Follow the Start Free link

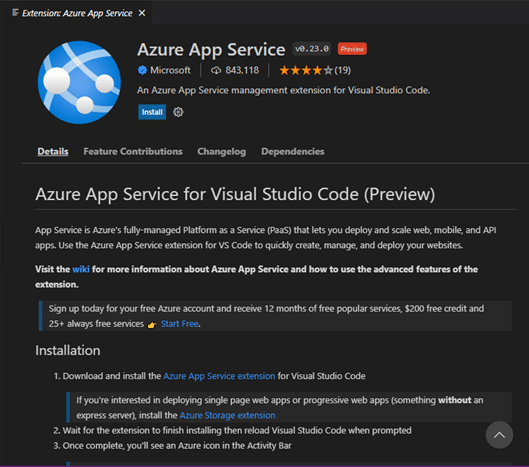point(179,324)
